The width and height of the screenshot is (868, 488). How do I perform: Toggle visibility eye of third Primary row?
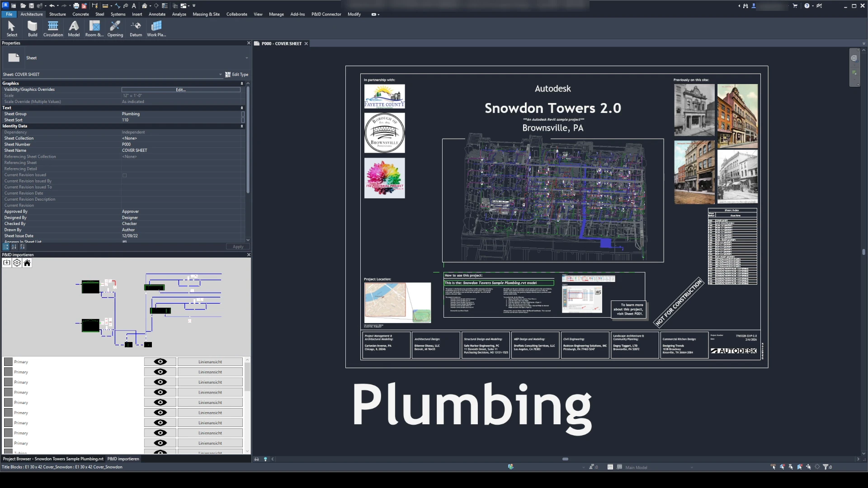[x=160, y=382]
